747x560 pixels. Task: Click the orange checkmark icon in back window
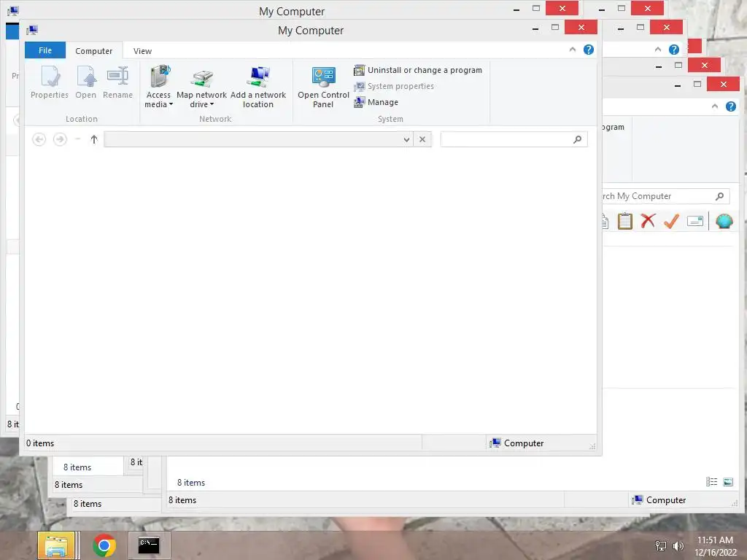[671, 221]
